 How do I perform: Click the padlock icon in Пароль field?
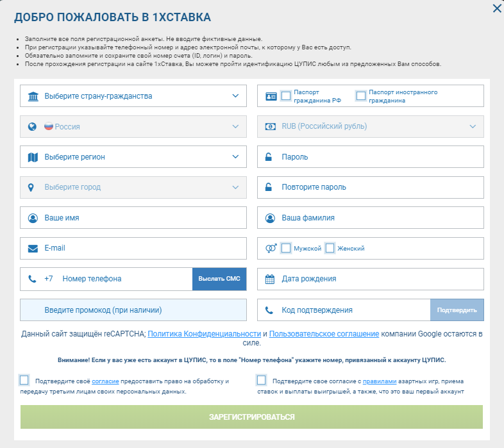[269, 157]
